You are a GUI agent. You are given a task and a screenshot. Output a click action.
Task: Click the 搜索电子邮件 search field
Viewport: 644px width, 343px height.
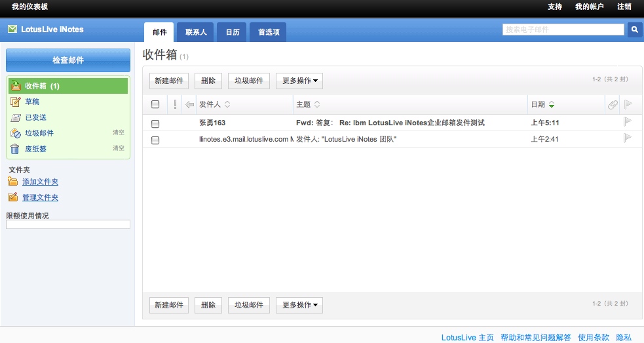pos(563,30)
